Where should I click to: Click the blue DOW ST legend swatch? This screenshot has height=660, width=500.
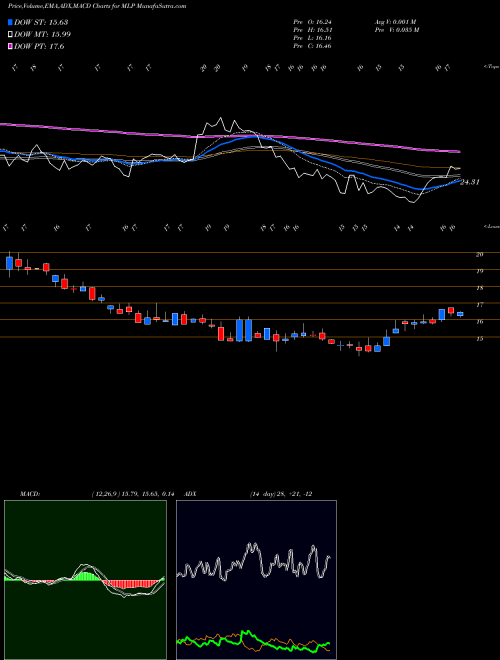[10, 22]
